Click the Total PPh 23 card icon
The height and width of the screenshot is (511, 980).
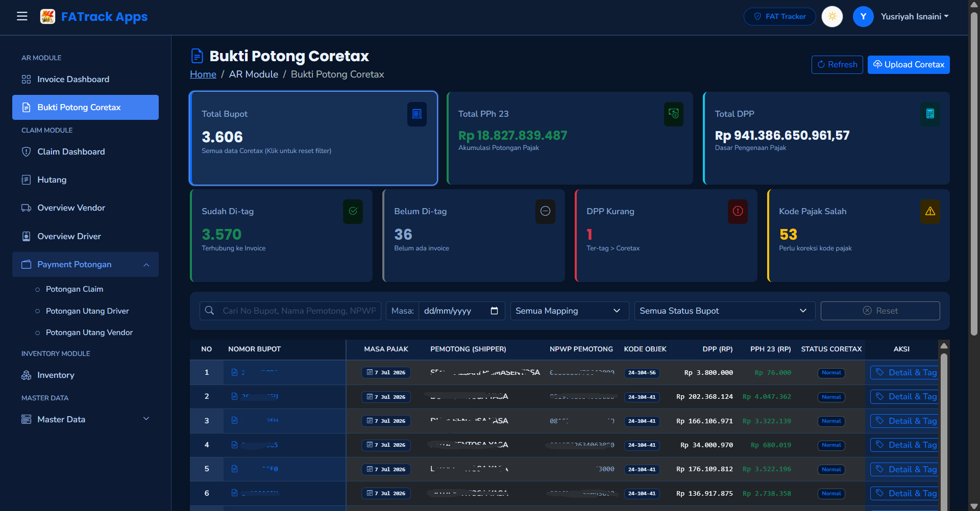point(674,114)
